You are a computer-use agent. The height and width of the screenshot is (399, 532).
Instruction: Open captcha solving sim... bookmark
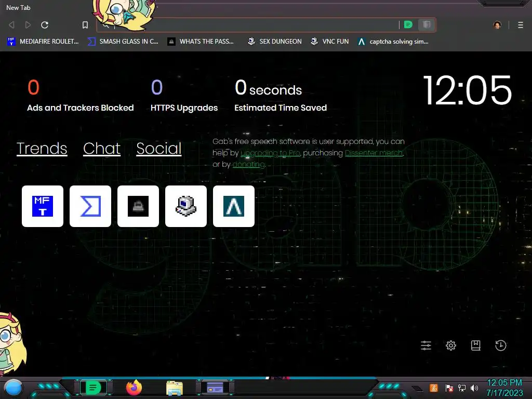click(393, 42)
